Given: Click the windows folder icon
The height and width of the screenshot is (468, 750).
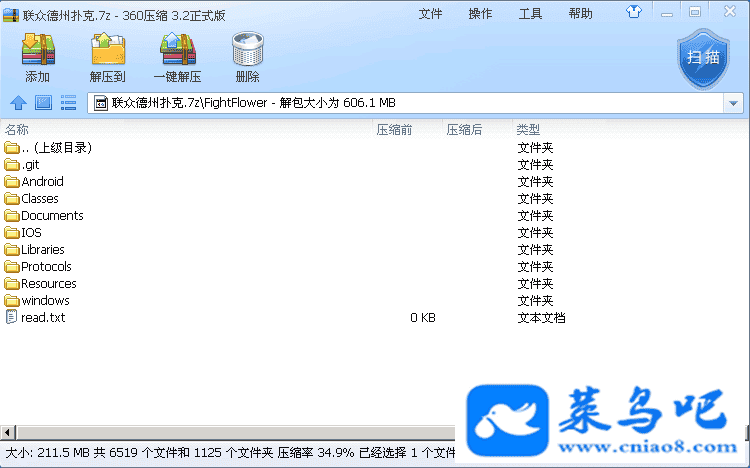Looking at the screenshot, I should [12, 301].
